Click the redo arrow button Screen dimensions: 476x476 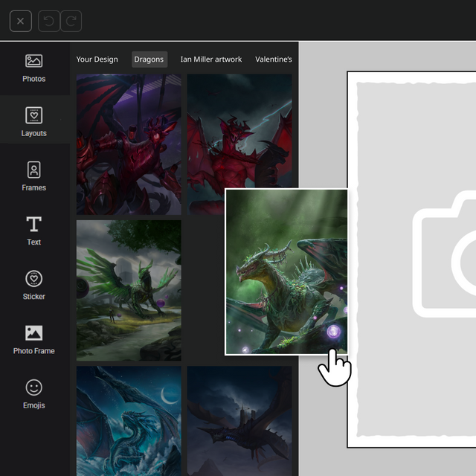click(71, 21)
